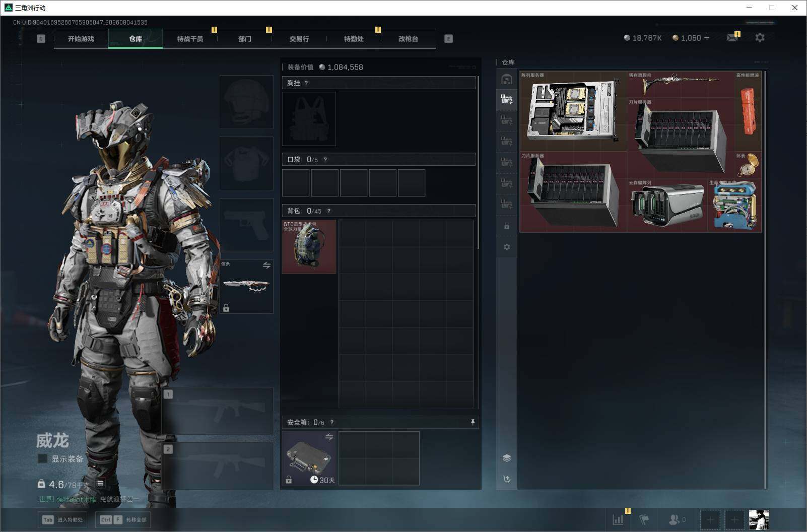Switch to the 改枪台 tab
This screenshot has width=807, height=532.
click(408, 39)
